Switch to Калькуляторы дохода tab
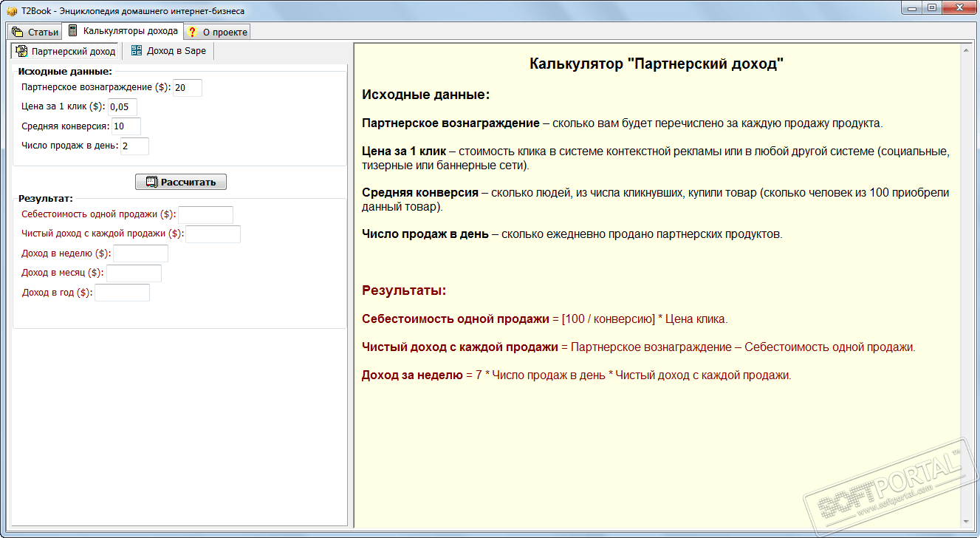Viewport: 980px width, 538px height. pyautogui.click(x=123, y=30)
